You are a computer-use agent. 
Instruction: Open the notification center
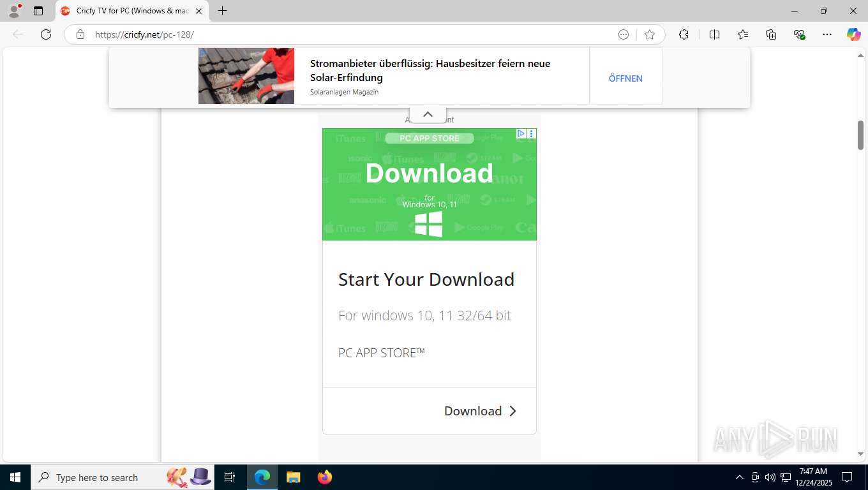(847, 477)
